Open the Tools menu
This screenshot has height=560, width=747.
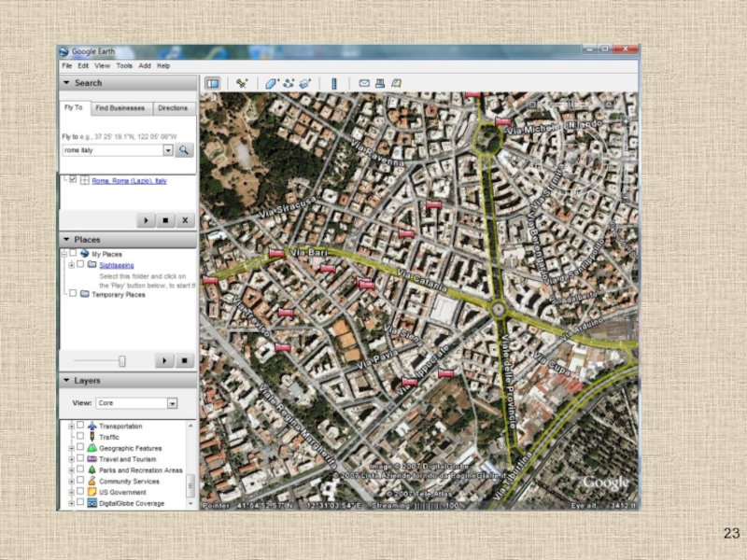click(124, 66)
